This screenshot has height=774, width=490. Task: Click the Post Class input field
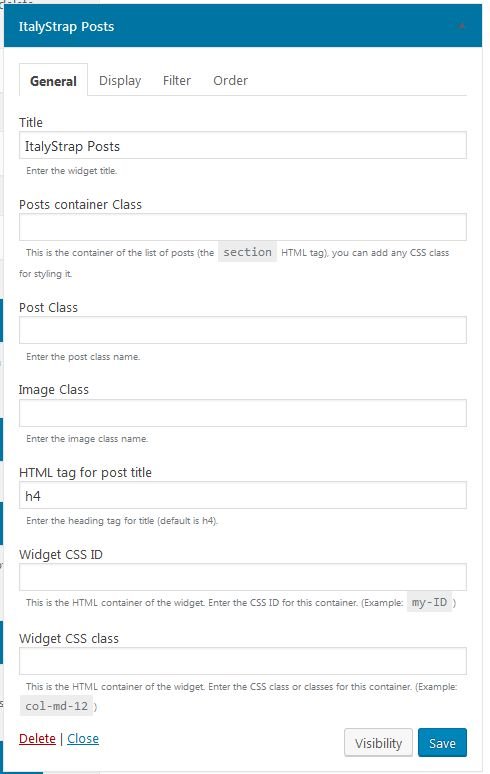(243, 330)
